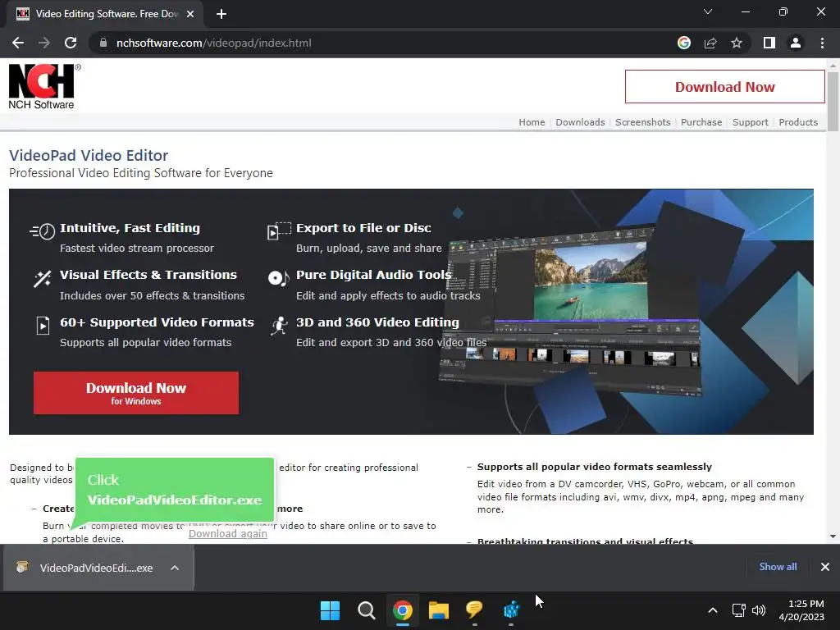Click the page vertical scrollbar thumb
Screen dimensions: 840x630
[x=833, y=101]
